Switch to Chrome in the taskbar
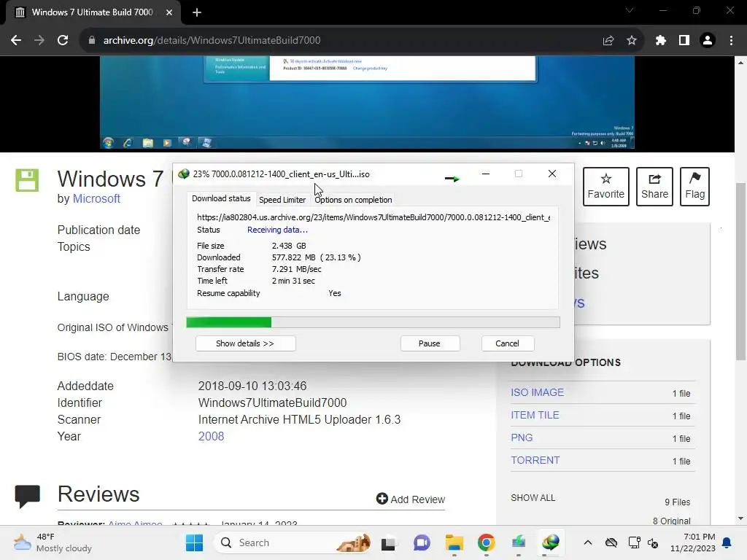 pyautogui.click(x=487, y=542)
